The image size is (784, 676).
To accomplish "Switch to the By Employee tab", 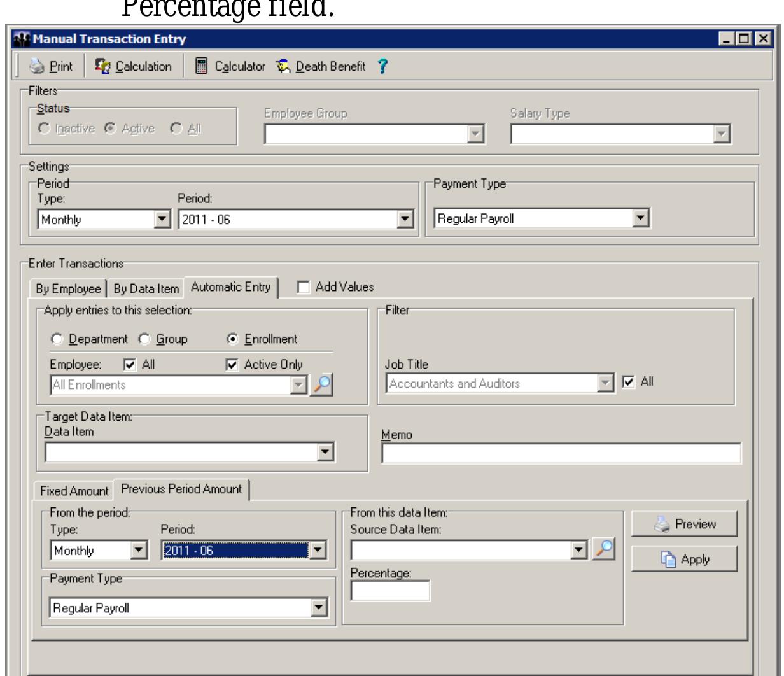I will [x=67, y=288].
